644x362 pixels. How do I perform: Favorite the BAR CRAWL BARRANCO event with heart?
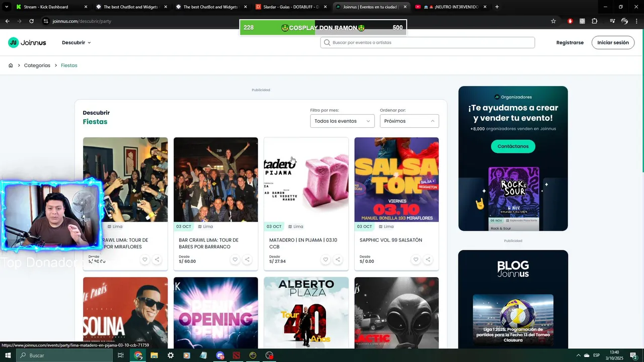point(235,259)
